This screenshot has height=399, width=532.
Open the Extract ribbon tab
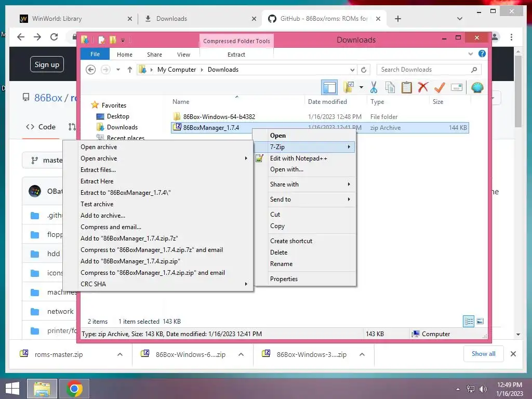click(x=236, y=54)
